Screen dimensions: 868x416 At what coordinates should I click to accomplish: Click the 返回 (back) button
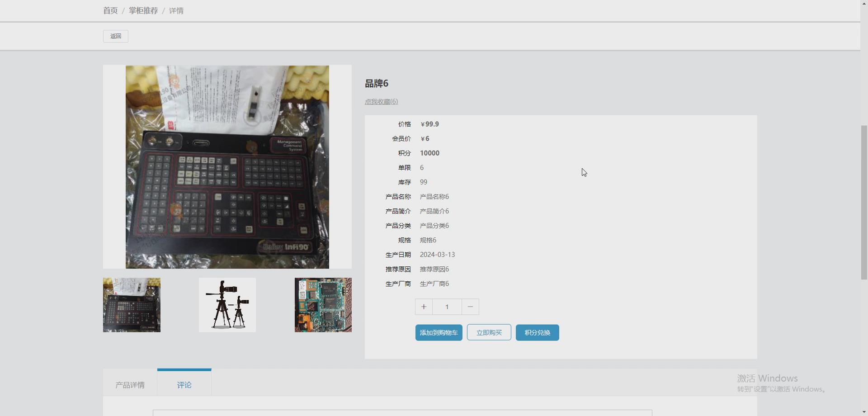[115, 36]
